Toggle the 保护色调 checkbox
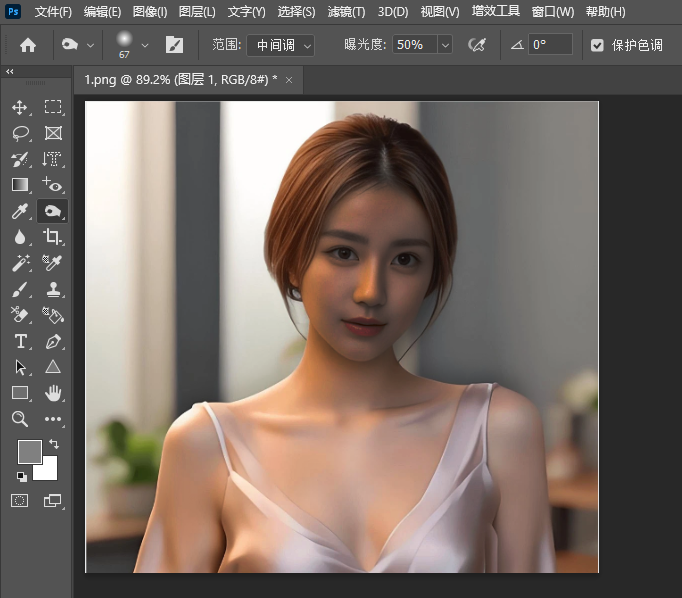The image size is (682, 598). click(x=597, y=45)
